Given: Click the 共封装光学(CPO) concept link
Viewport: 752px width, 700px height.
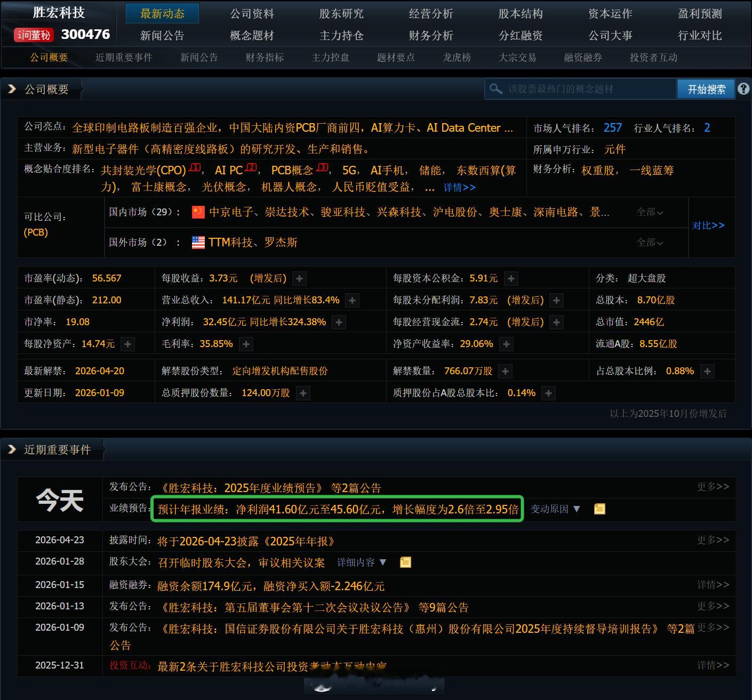Looking at the screenshot, I should click(143, 171).
